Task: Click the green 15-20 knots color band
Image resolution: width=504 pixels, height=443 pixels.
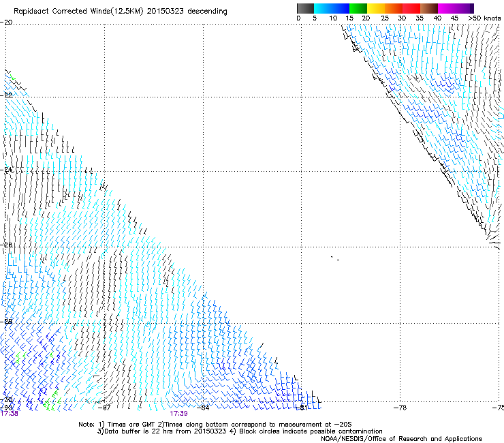Action: (358, 8)
